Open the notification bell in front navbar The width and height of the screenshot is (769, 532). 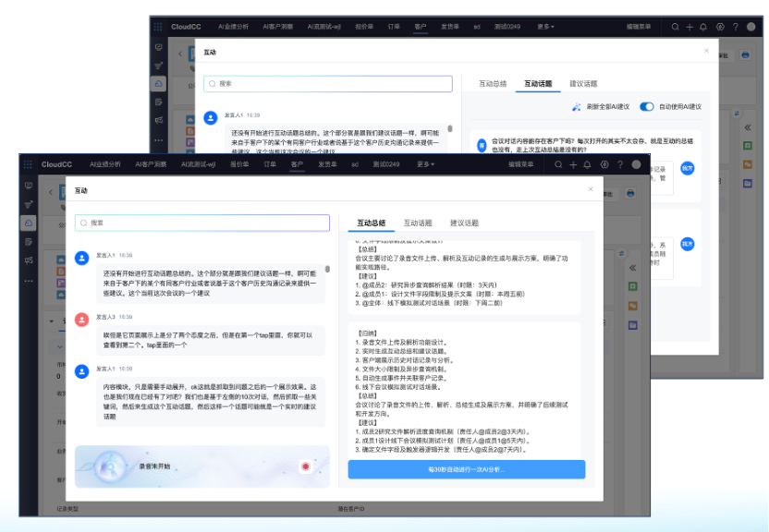tap(587, 164)
